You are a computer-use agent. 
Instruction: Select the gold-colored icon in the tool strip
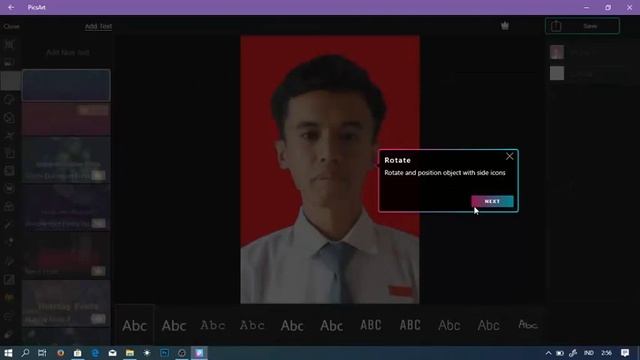pos(9,297)
